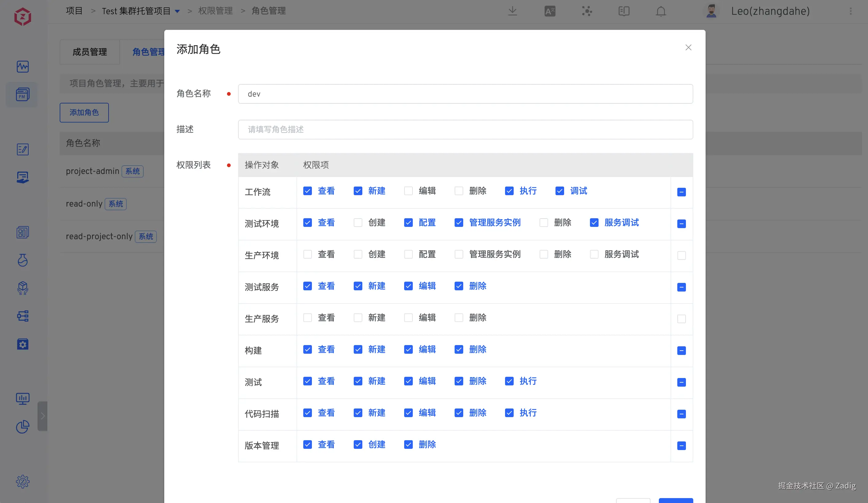Check 查看 for 生产环境
This screenshot has width=868, height=503.
coord(308,255)
